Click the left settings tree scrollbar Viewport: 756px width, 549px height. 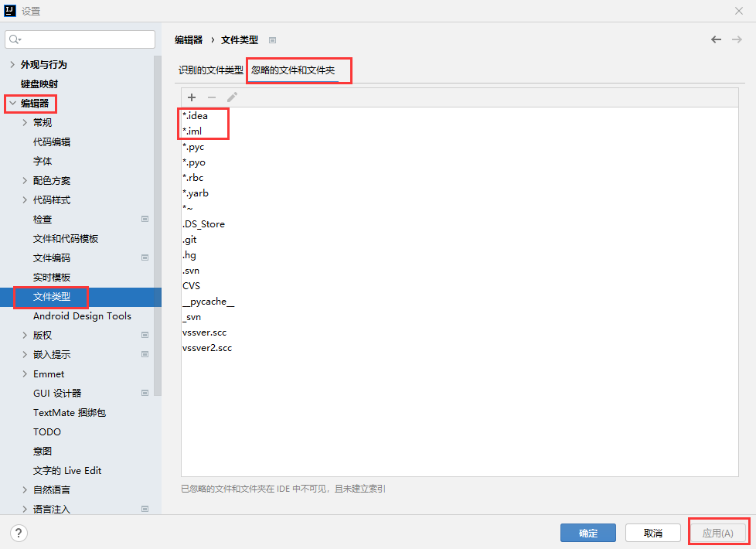coord(158,224)
